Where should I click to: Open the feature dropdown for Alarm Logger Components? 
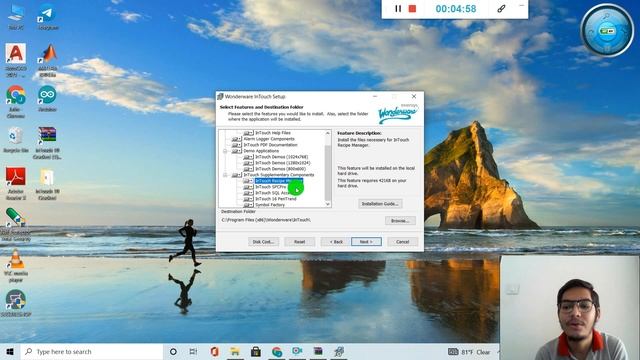[237, 139]
